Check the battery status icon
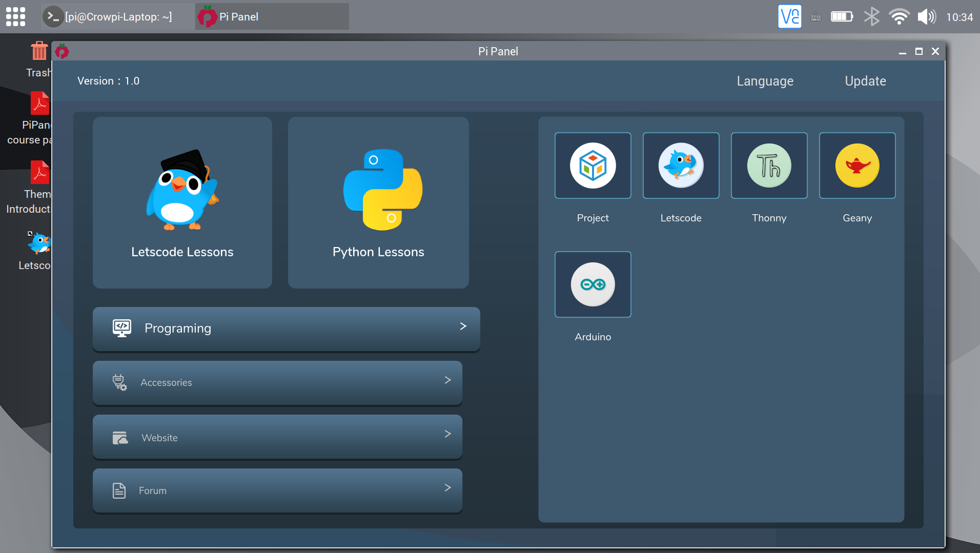 click(x=842, y=16)
